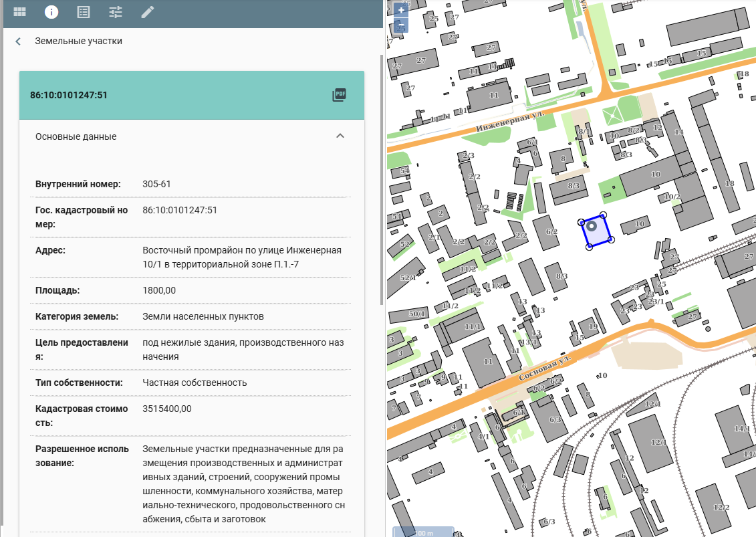Select parcel header 86:10:0101247:51
Screen dimensions: 756x537
pos(69,95)
